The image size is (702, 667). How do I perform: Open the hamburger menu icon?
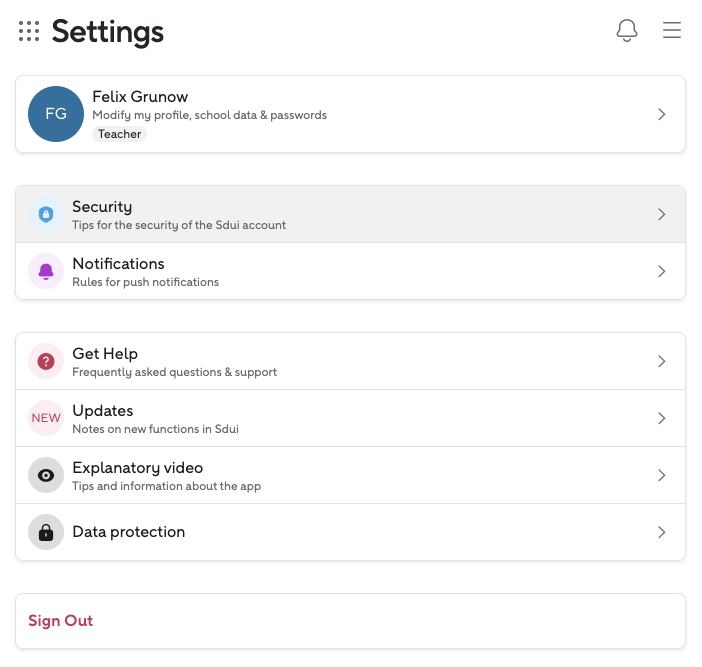pos(672,31)
